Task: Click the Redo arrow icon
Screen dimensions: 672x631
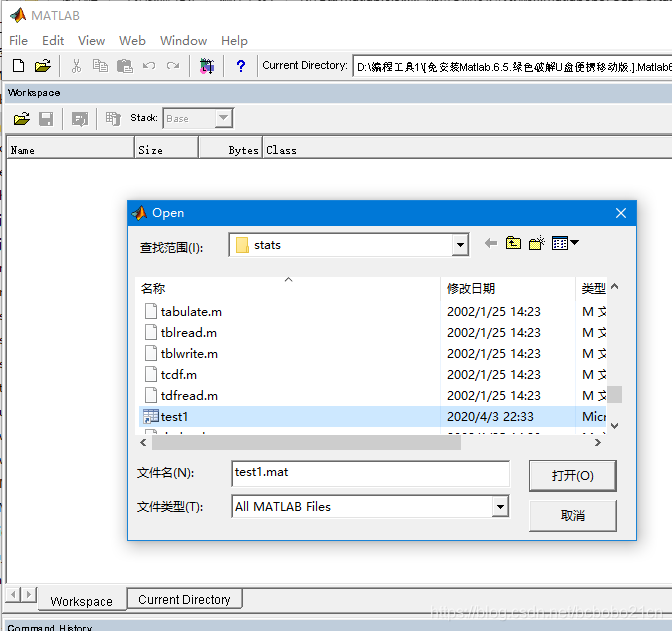Action: point(173,66)
